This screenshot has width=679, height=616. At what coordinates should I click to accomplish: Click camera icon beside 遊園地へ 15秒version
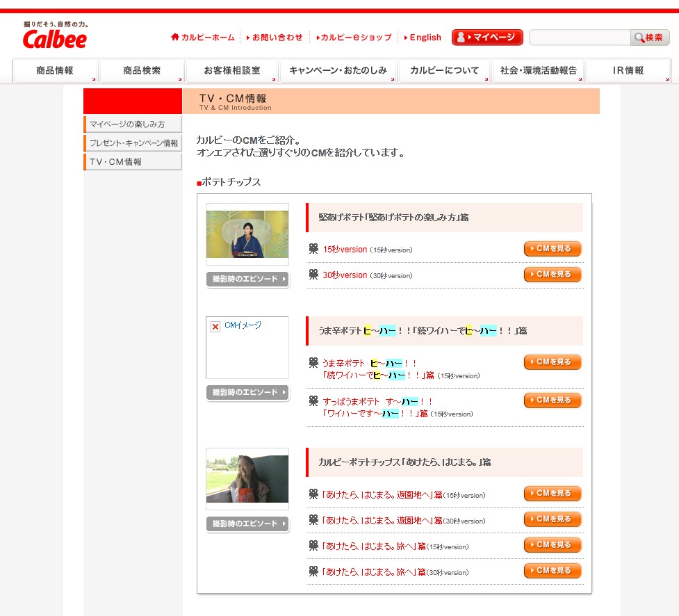point(313,494)
